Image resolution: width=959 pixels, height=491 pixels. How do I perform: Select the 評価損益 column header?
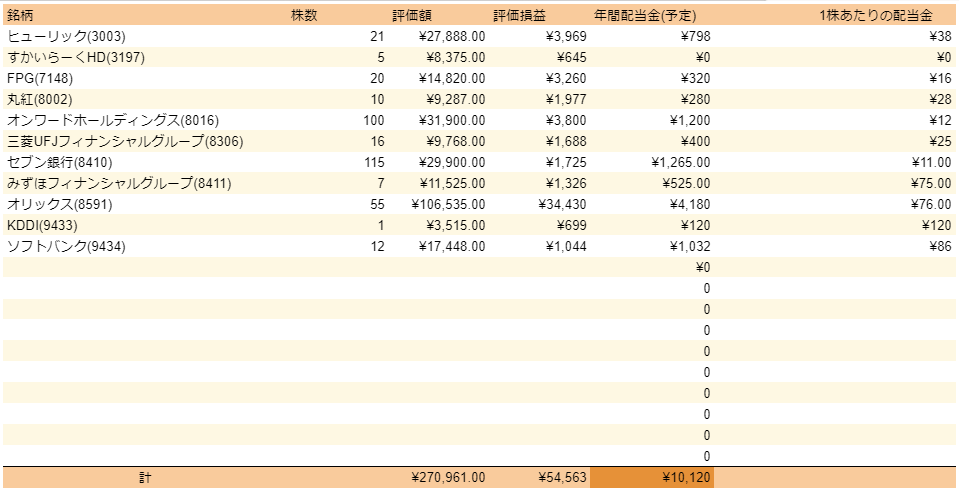coord(520,15)
